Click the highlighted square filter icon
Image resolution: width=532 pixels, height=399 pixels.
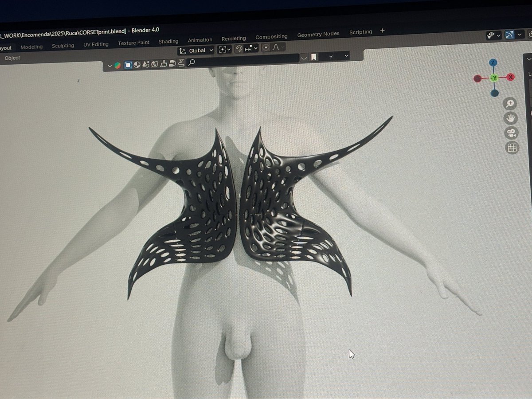[x=128, y=65]
